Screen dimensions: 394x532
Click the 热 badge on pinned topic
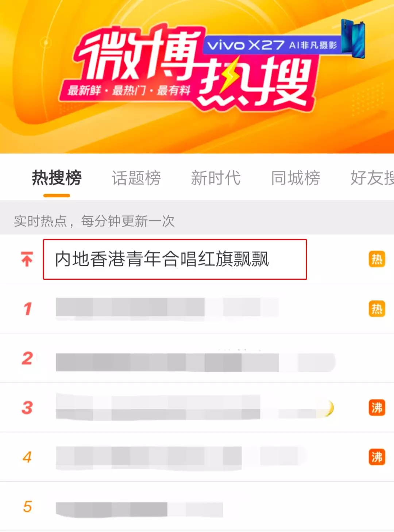click(377, 259)
